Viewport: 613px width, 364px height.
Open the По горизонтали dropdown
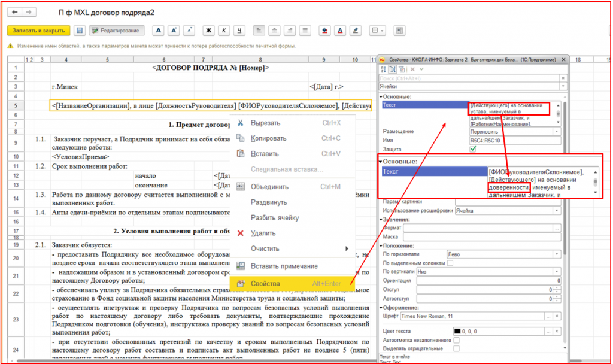557,254
